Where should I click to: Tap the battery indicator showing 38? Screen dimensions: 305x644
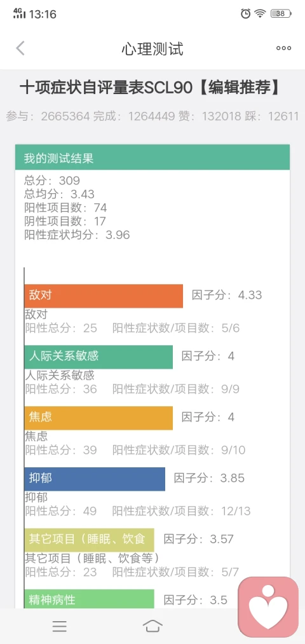pyautogui.click(x=281, y=14)
